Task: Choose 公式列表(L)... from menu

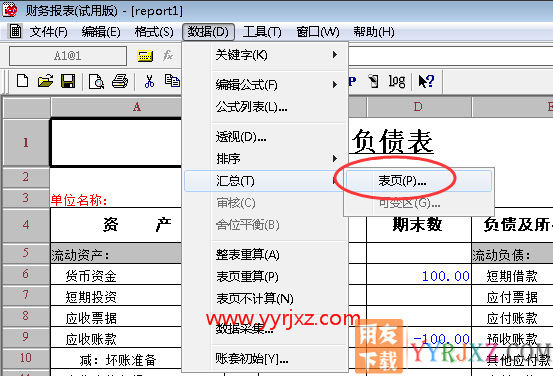Action: pos(266,107)
